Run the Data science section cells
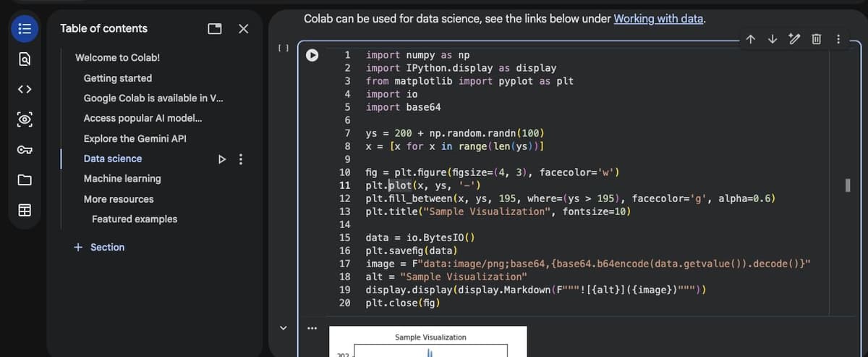Viewport: 868px width, 357px height. point(222,159)
